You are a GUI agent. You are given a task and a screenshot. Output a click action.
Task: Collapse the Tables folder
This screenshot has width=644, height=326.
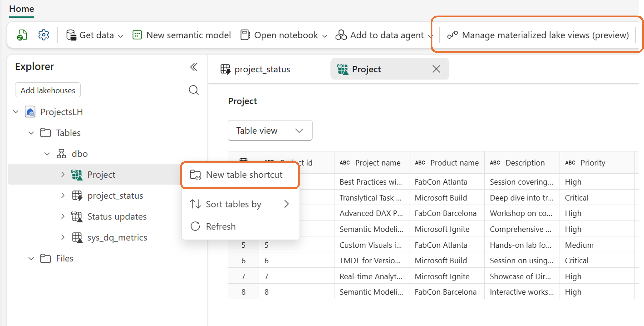(31, 133)
